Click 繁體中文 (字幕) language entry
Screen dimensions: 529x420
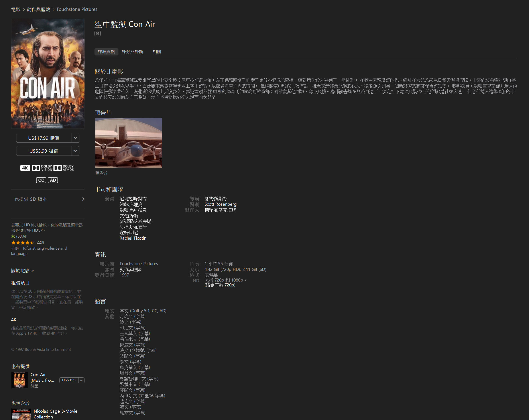click(x=135, y=385)
